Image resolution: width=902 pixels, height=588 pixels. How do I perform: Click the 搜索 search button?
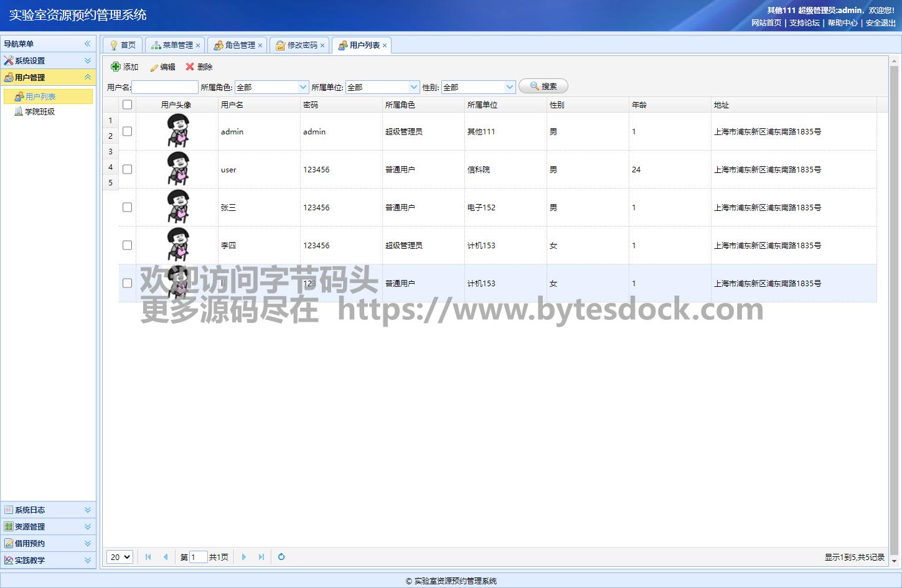[x=543, y=86]
